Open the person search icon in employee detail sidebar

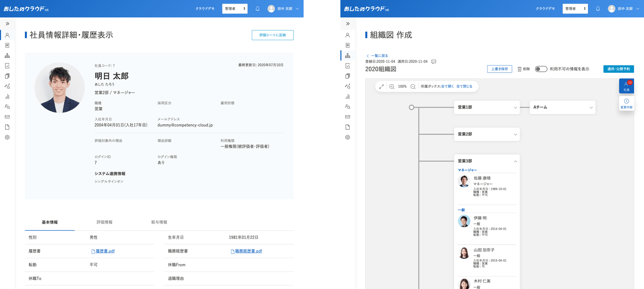7,107
